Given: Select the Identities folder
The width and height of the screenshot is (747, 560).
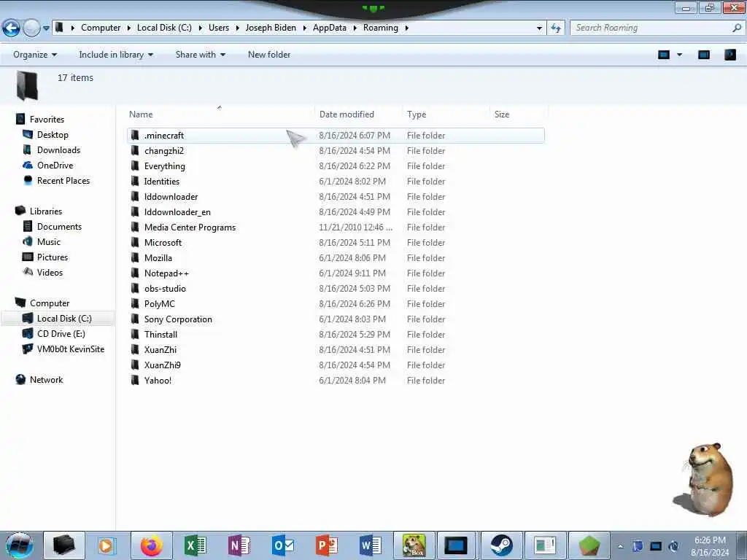Looking at the screenshot, I should tap(161, 182).
